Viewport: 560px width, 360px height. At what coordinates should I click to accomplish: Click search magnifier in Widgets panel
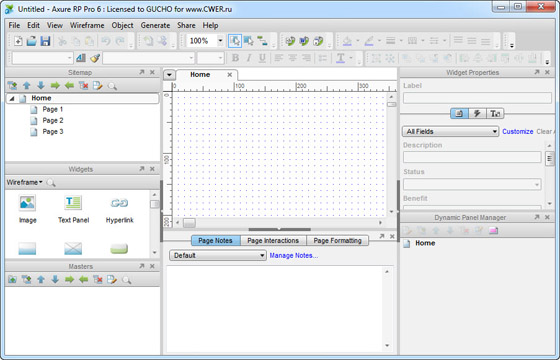pos(51,183)
